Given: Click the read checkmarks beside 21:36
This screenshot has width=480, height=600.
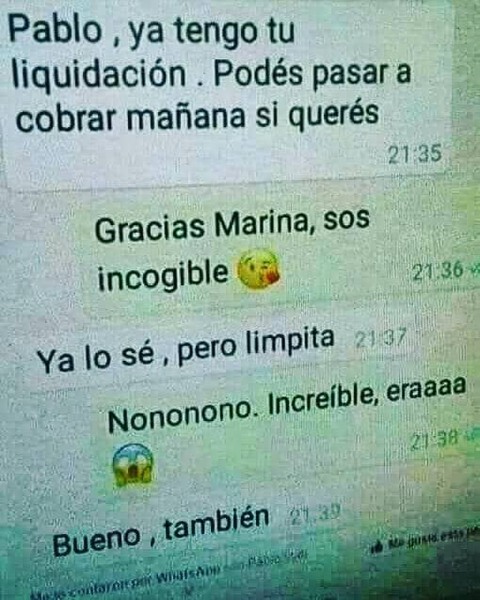Looking at the screenshot, I should point(474,270).
